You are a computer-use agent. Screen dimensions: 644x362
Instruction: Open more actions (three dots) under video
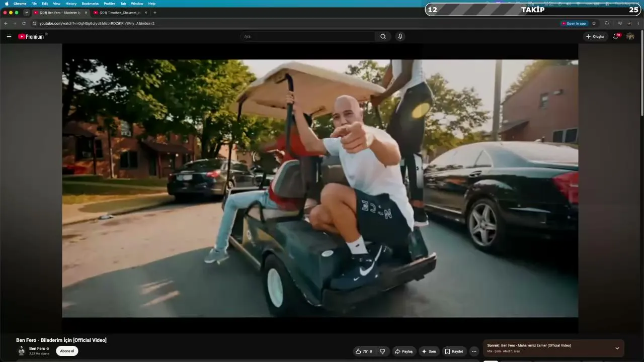474,351
